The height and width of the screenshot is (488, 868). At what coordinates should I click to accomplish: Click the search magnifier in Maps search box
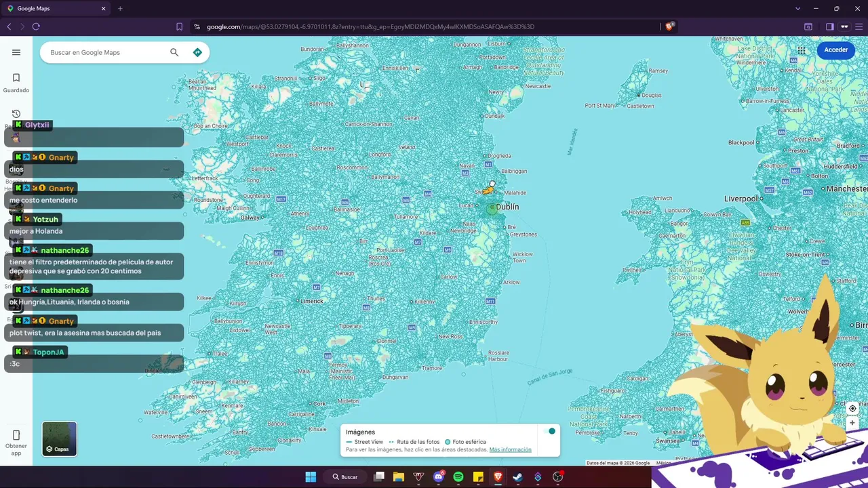(174, 52)
